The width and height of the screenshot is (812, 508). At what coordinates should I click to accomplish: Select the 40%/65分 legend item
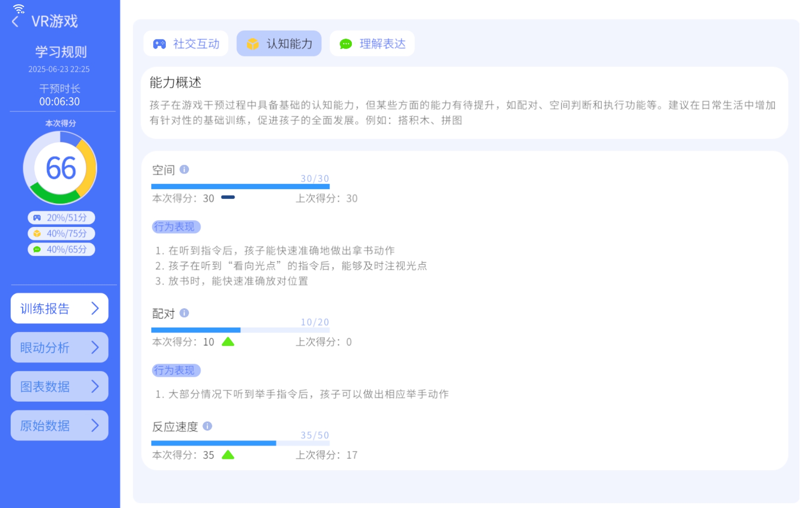(61, 249)
